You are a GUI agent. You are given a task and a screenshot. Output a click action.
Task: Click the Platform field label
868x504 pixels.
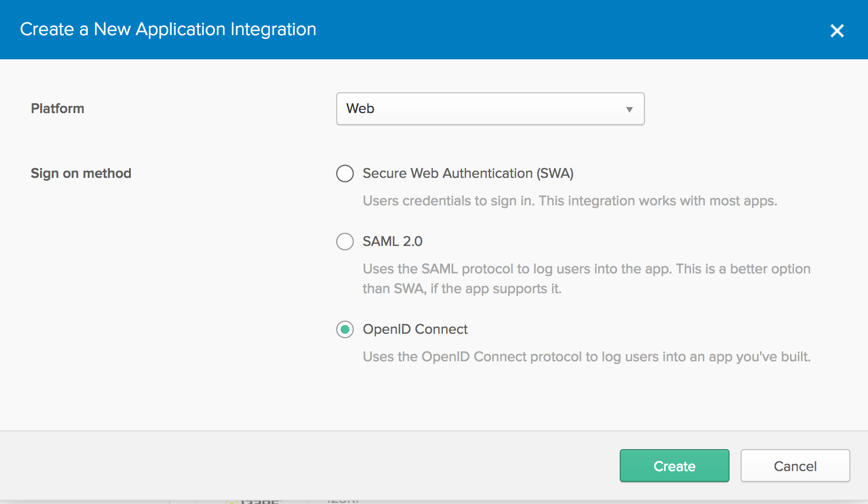(x=58, y=109)
